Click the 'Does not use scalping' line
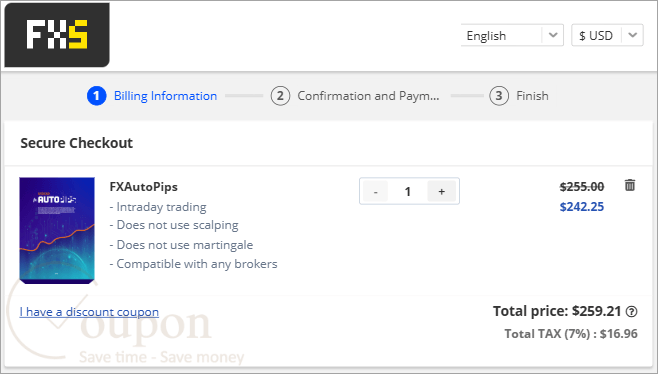 pyautogui.click(x=174, y=225)
